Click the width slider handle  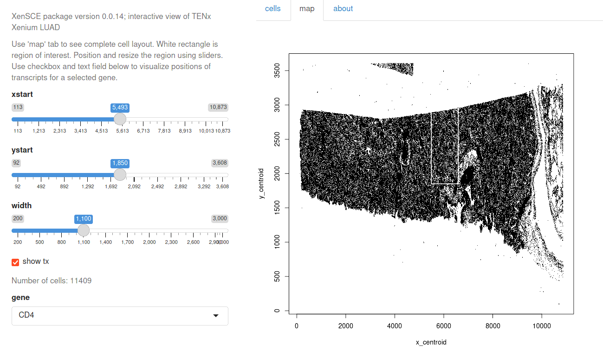tap(84, 230)
